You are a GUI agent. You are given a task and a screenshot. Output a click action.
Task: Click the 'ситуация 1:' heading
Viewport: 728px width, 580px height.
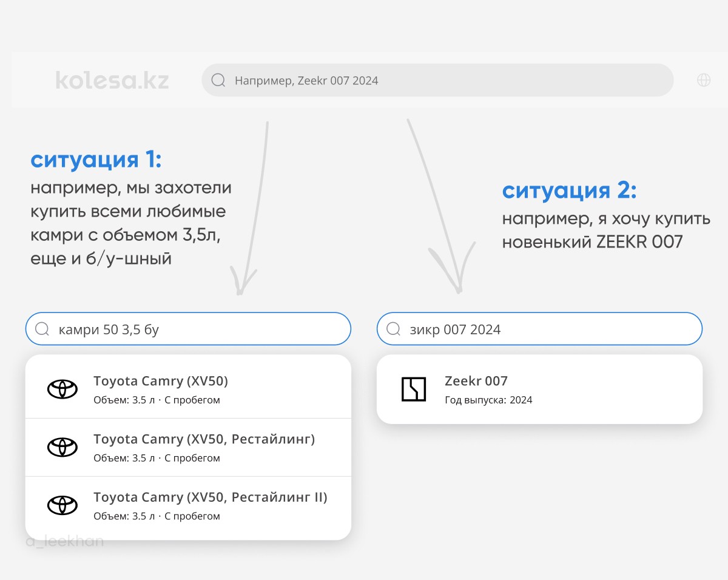click(96, 160)
